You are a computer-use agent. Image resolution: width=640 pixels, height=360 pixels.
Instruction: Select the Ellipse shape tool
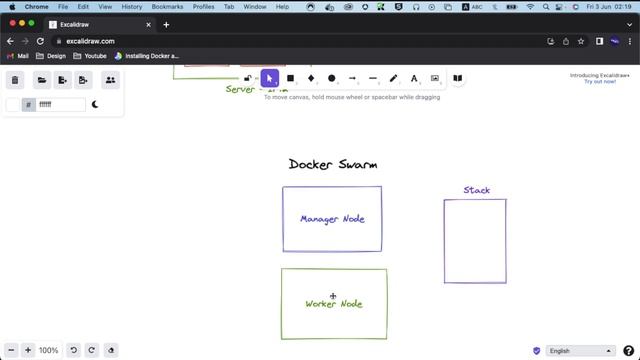click(x=331, y=78)
